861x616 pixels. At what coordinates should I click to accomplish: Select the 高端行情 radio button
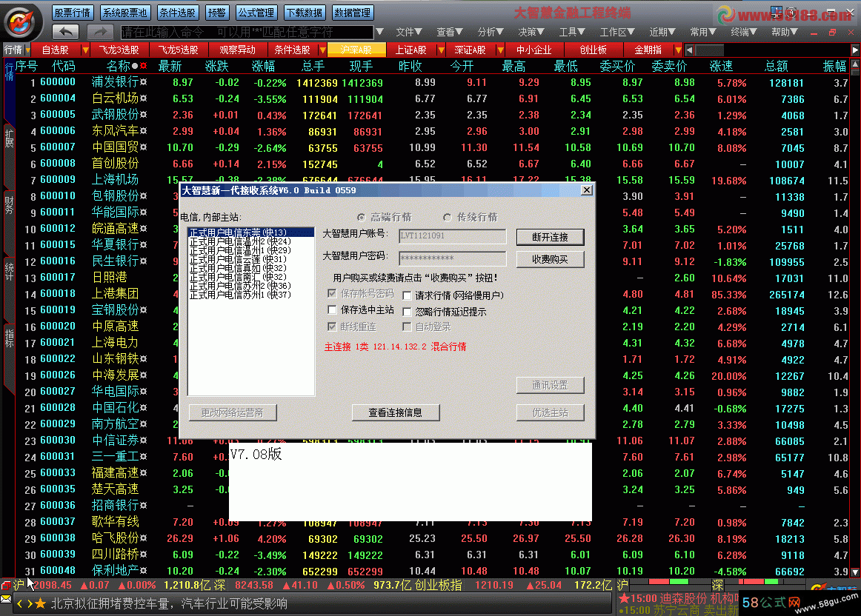point(361,218)
